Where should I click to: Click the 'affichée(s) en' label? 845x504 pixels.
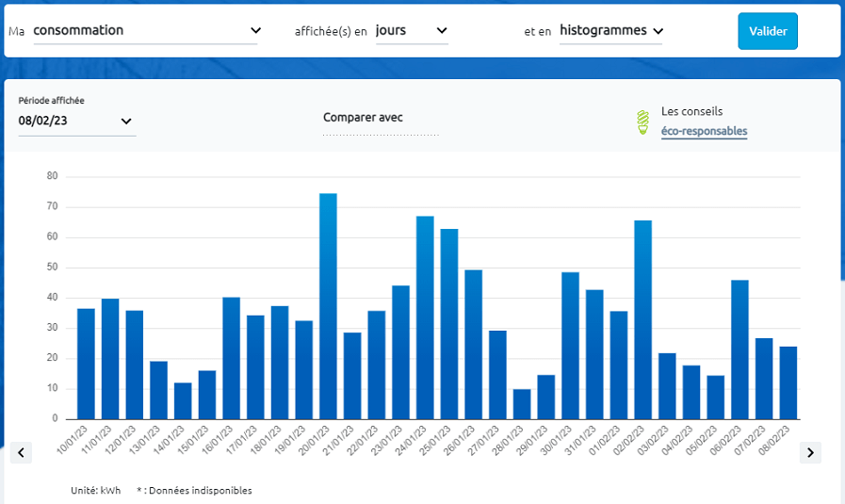click(x=331, y=31)
